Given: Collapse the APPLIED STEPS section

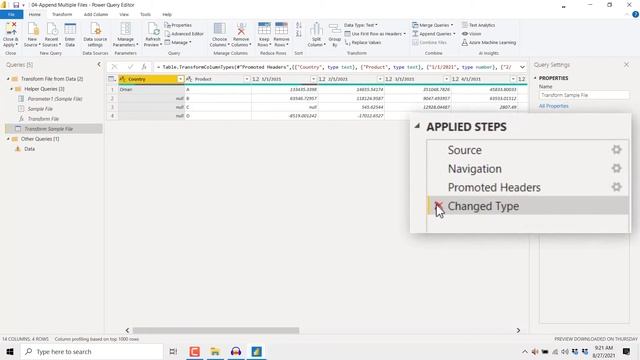Looking at the screenshot, I should (x=417, y=126).
